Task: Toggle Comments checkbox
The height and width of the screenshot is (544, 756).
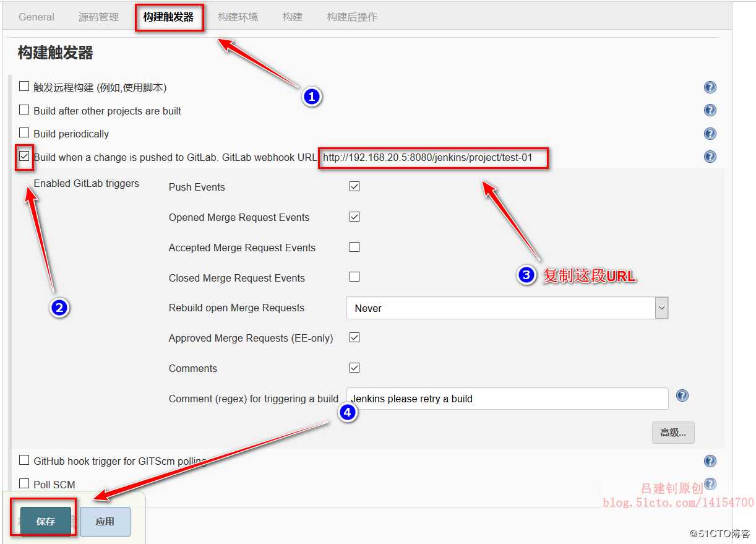Action: pos(354,368)
